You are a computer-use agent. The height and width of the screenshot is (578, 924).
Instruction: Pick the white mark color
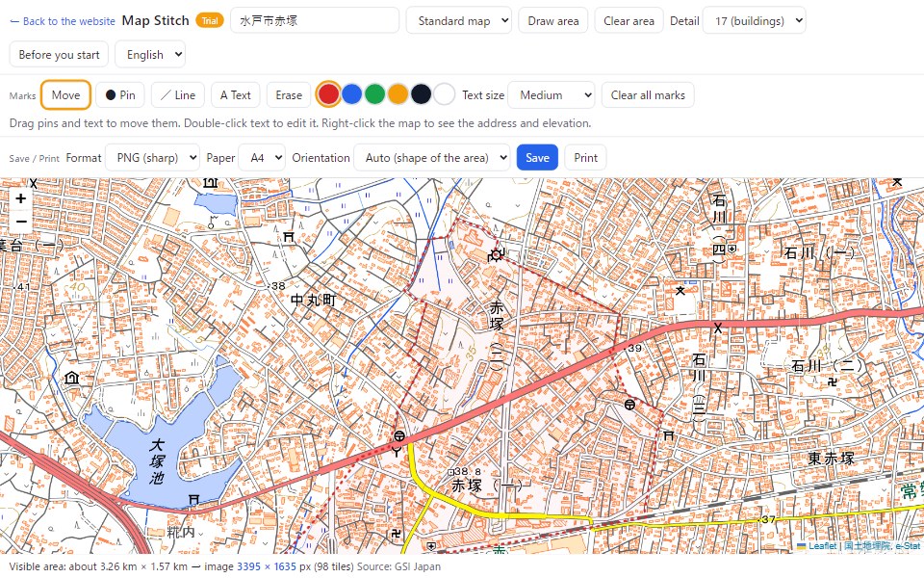(444, 94)
